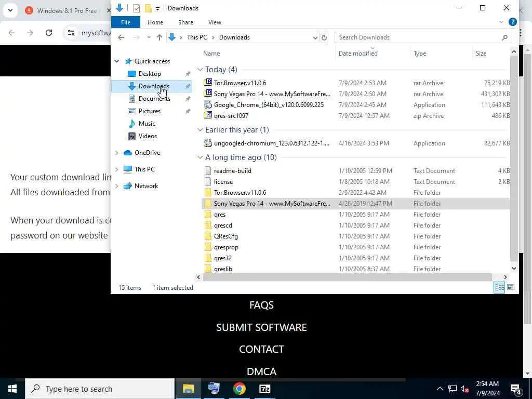Click the Windows Start button

click(x=12, y=389)
